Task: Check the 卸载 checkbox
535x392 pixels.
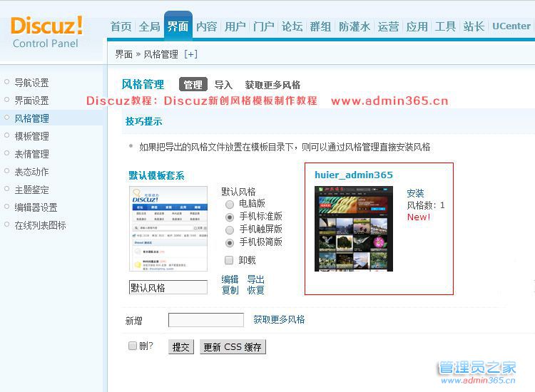Action: (x=229, y=260)
